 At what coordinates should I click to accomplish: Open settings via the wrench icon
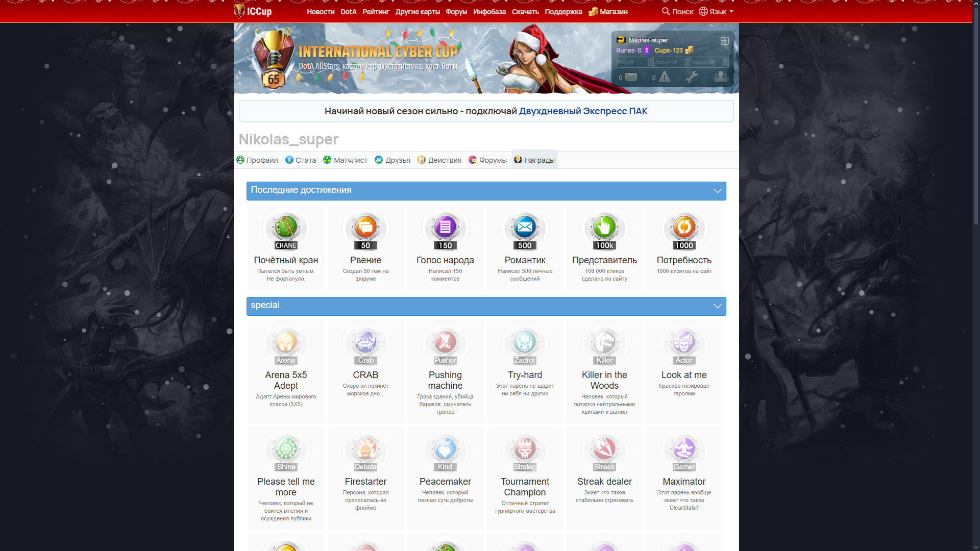(692, 77)
